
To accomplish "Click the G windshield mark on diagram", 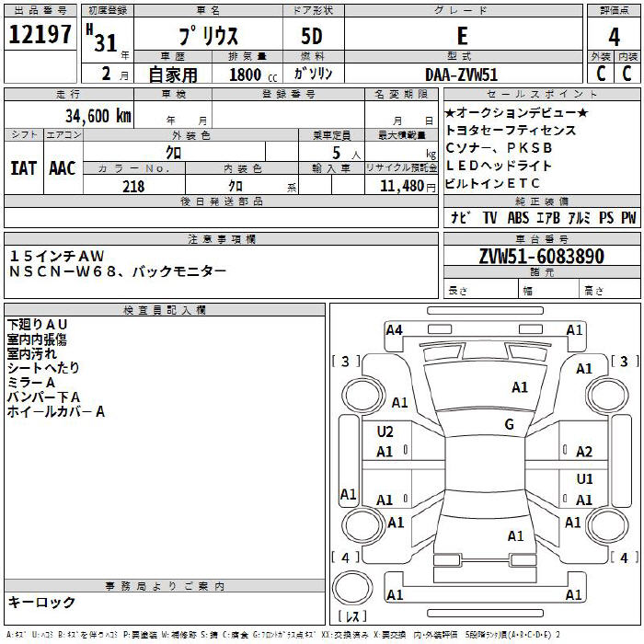I will pyautogui.click(x=509, y=424).
